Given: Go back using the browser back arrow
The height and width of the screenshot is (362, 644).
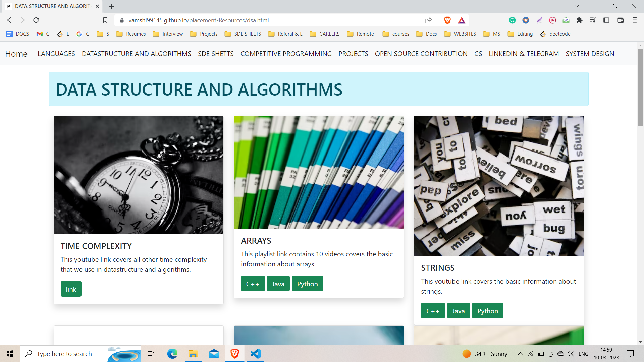Looking at the screenshot, I should [9, 20].
